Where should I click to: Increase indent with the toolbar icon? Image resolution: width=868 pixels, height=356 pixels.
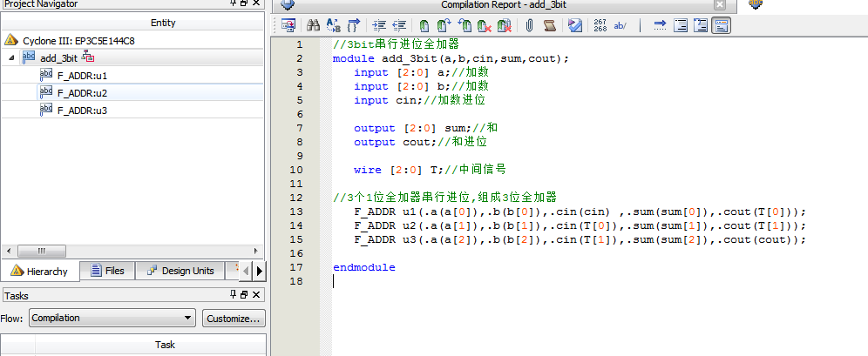point(378,25)
